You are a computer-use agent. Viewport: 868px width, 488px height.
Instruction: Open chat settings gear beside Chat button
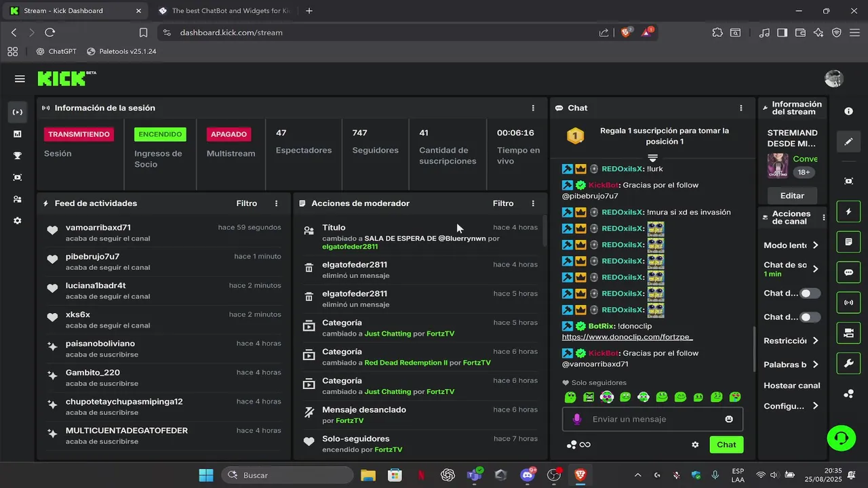tap(695, 445)
